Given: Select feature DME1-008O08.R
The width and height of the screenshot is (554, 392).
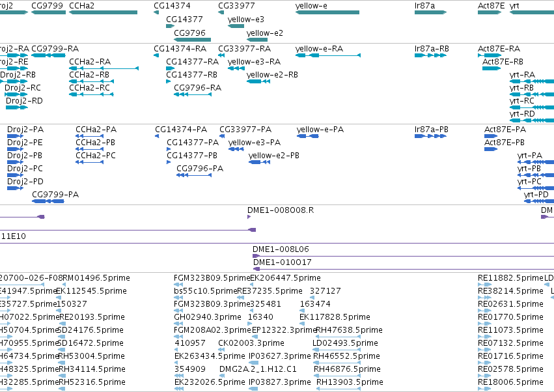Looking at the screenshot, I should [281, 210].
